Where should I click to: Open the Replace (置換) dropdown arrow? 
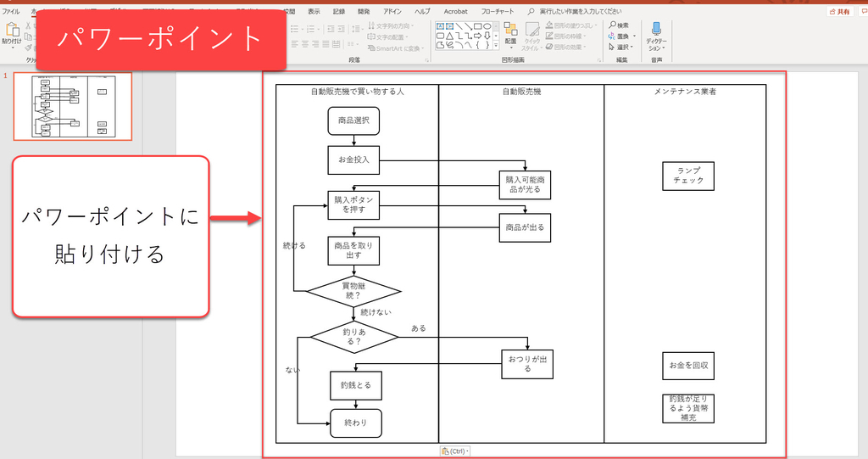tap(633, 36)
